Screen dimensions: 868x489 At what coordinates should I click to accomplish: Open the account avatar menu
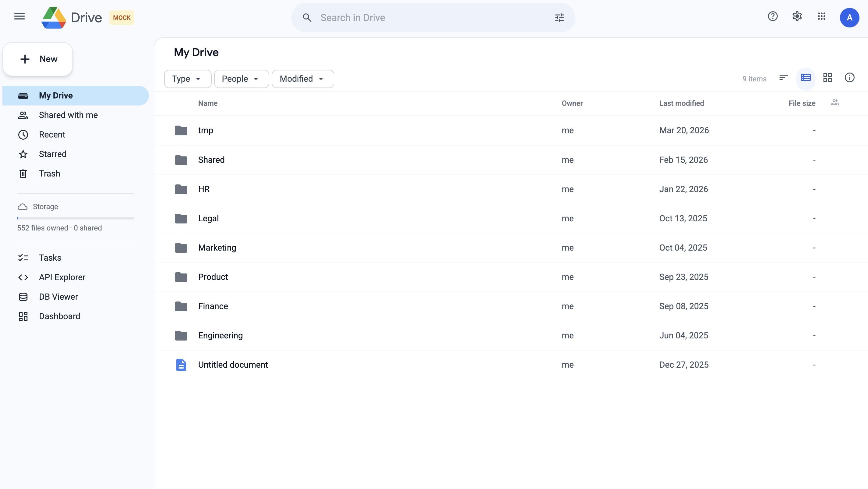[849, 17]
